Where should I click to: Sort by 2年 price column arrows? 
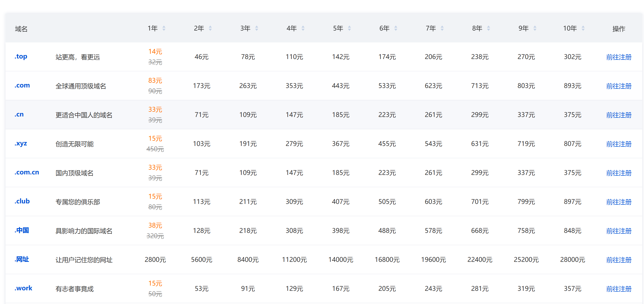(210, 28)
